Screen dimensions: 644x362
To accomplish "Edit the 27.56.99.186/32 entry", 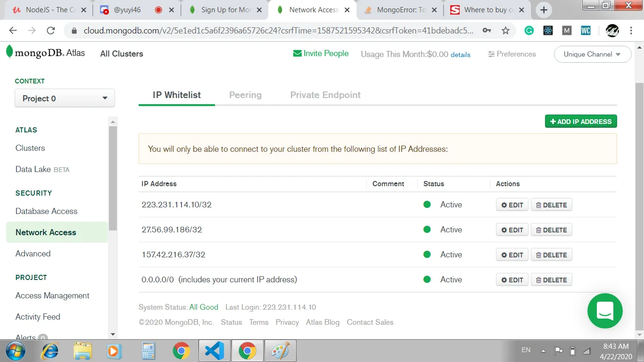I will 512,230.
